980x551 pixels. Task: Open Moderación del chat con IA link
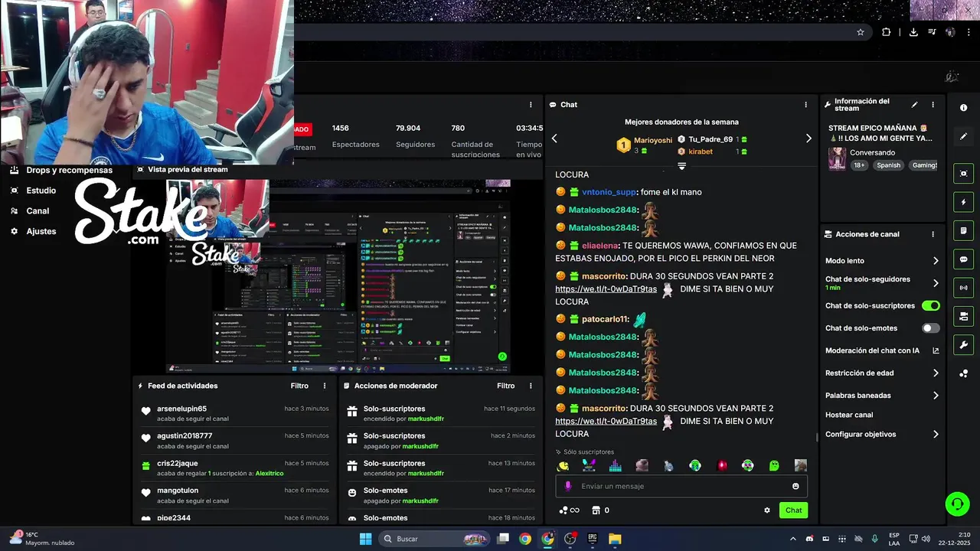[x=882, y=350]
